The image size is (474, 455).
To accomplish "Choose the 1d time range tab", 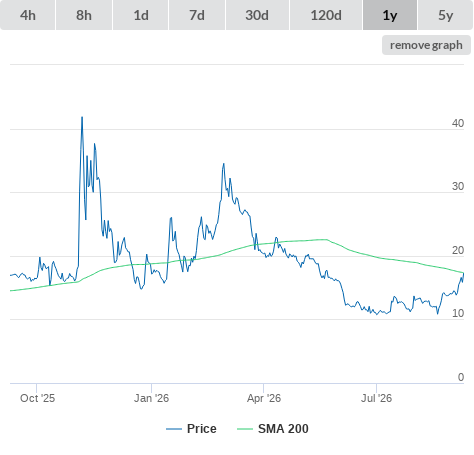I will click(x=141, y=15).
